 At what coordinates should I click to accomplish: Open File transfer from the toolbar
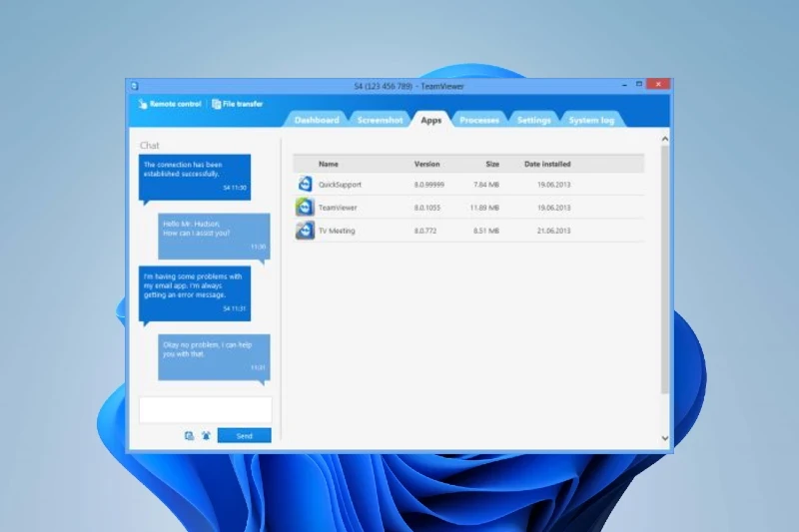[237, 104]
